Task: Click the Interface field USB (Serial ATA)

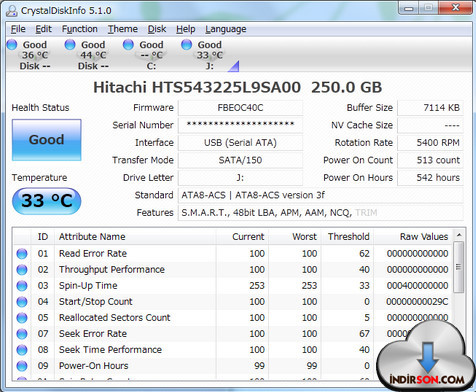Action: pos(240,143)
